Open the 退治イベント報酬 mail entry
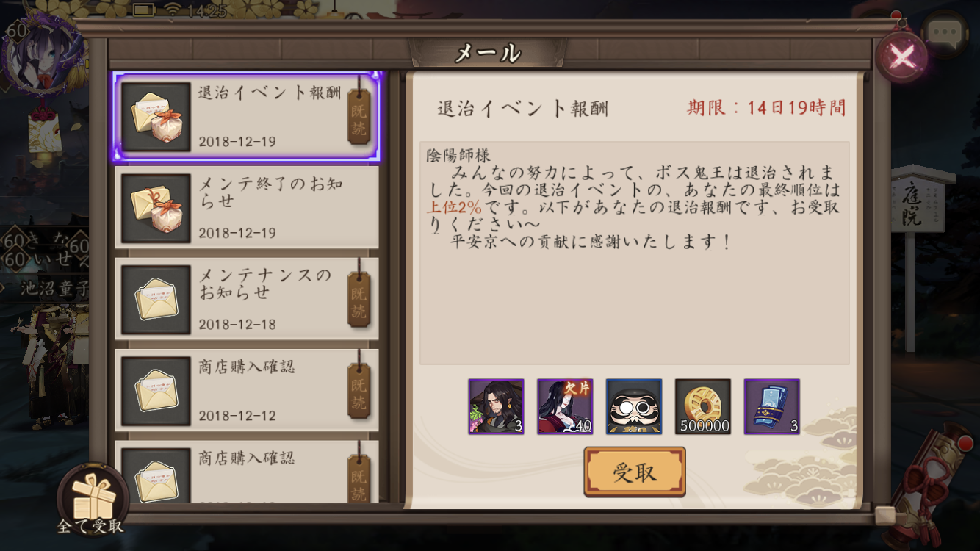Viewport: 980px width, 551px height. pyautogui.click(x=247, y=116)
